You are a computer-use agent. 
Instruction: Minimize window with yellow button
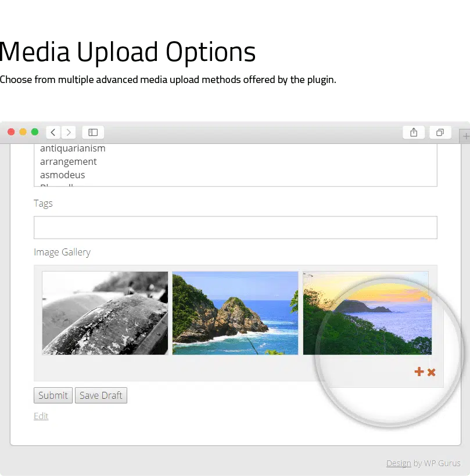pos(23,132)
